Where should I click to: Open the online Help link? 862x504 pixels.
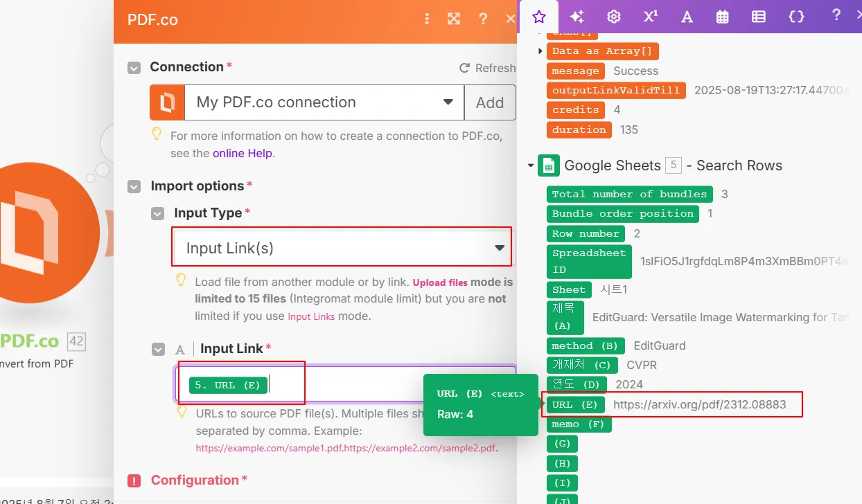coord(243,153)
